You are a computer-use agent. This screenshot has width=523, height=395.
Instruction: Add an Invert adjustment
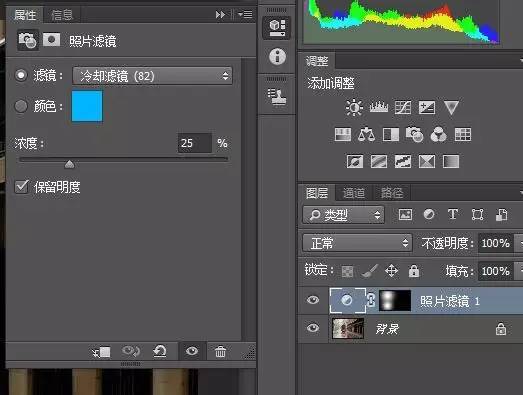[355, 162]
